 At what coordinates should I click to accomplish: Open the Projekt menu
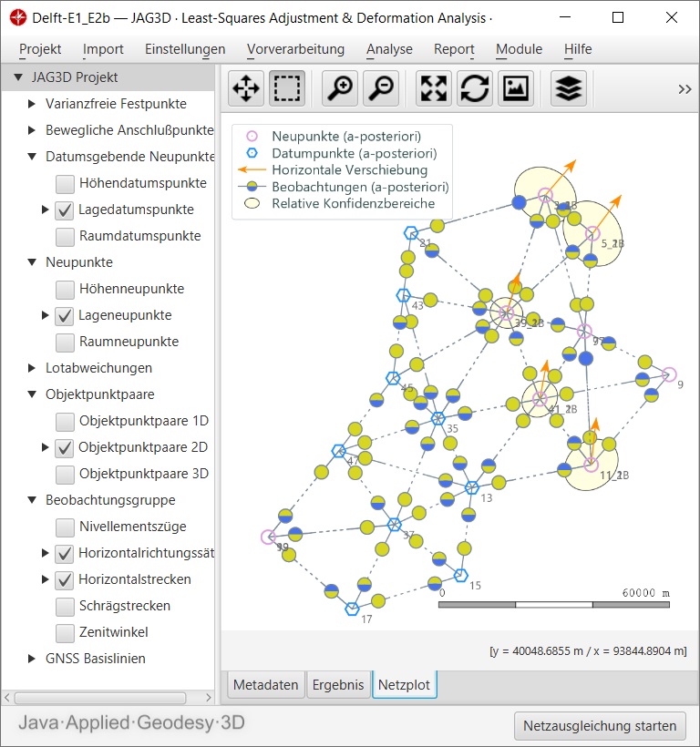[x=40, y=49]
